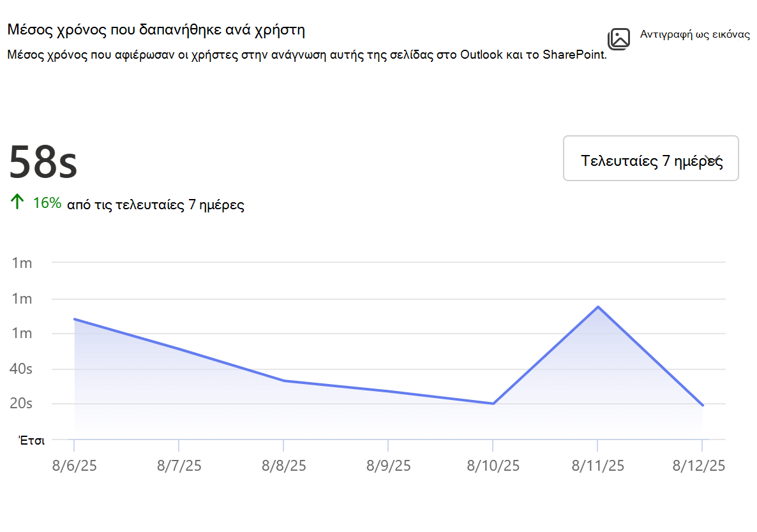Click the 8/7/25 axis label
This screenshot has width=757, height=532.
(179, 466)
